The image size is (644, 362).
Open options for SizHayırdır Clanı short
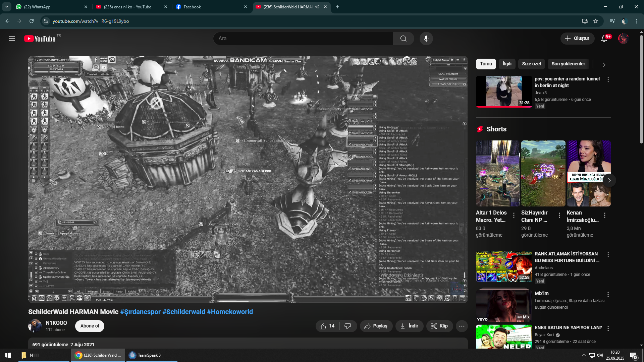[559, 215]
